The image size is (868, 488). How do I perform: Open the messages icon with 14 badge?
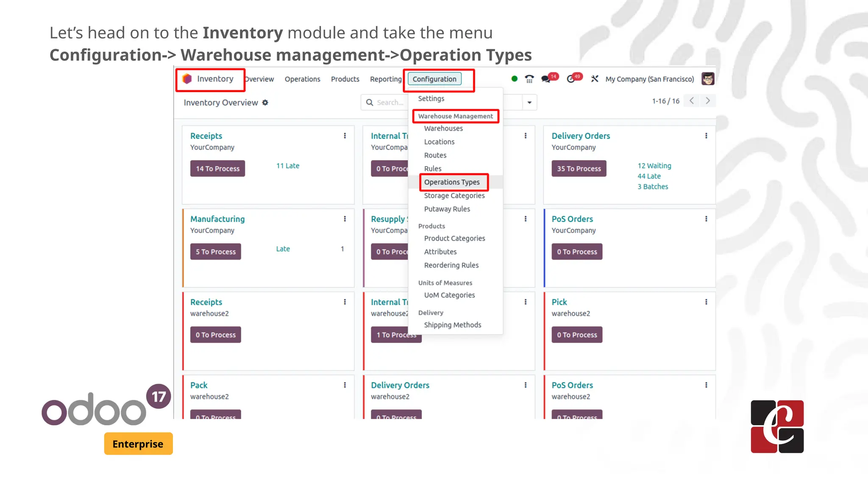pos(546,79)
